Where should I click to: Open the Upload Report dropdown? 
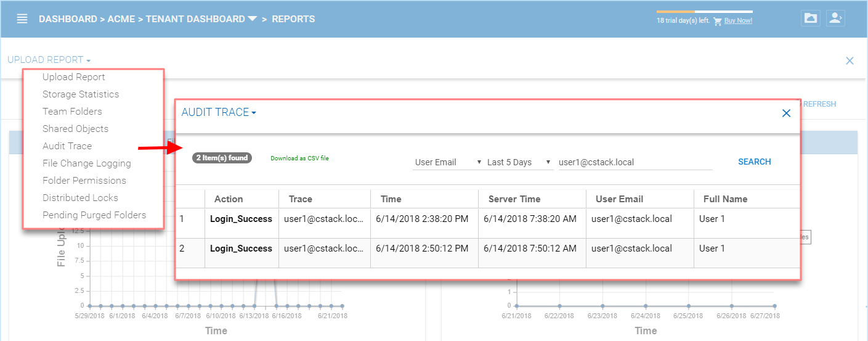[x=49, y=60]
